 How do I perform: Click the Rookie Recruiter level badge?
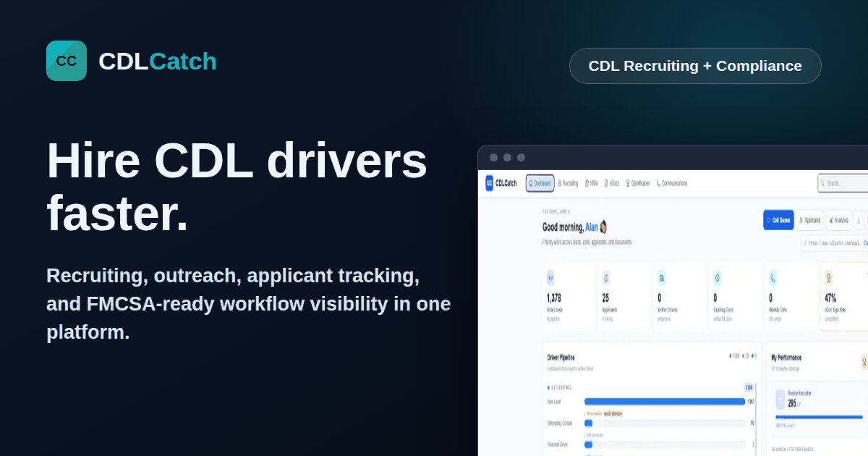(780, 399)
